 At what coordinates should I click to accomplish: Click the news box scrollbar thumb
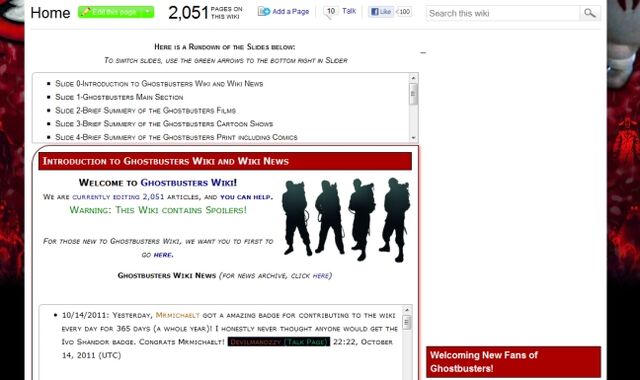[406, 323]
